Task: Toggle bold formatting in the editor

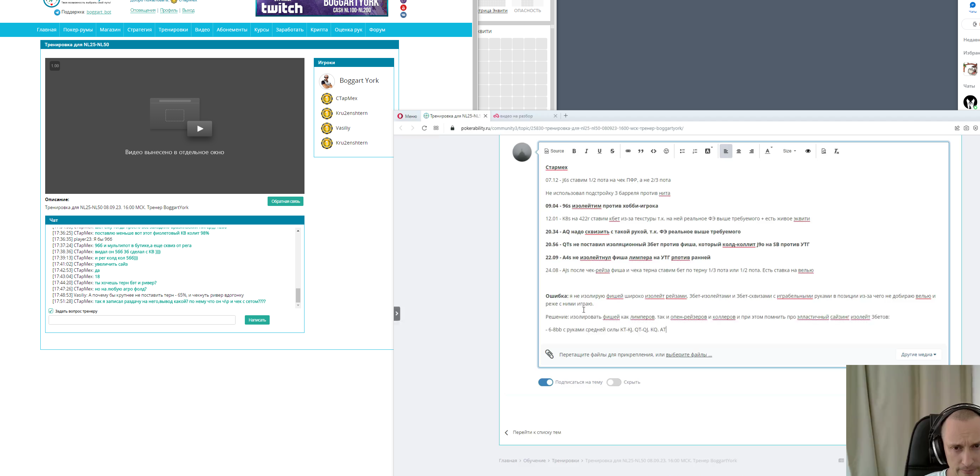Action: [574, 151]
